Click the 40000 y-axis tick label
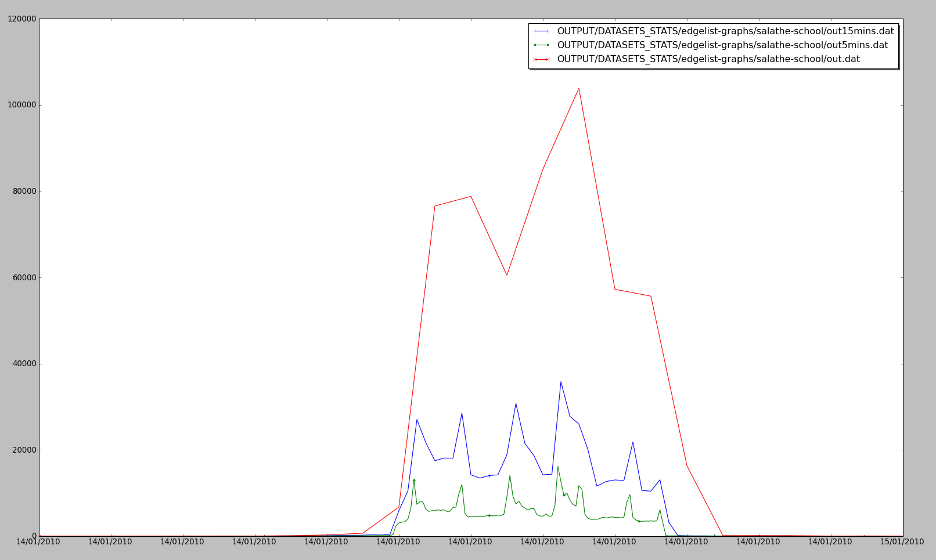The width and height of the screenshot is (936, 560). click(24, 364)
